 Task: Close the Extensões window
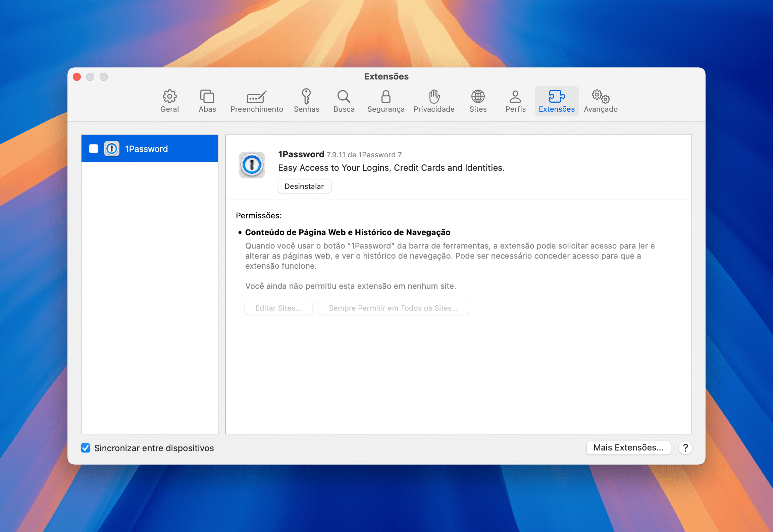[x=77, y=77]
